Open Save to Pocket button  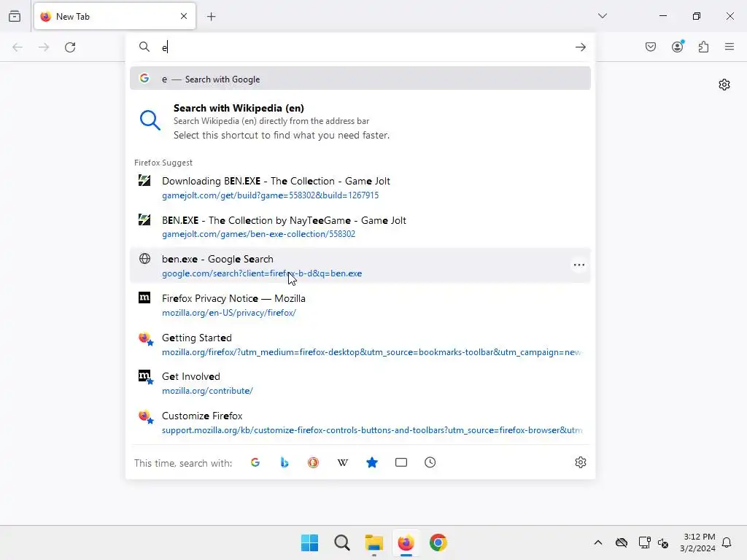point(651,47)
